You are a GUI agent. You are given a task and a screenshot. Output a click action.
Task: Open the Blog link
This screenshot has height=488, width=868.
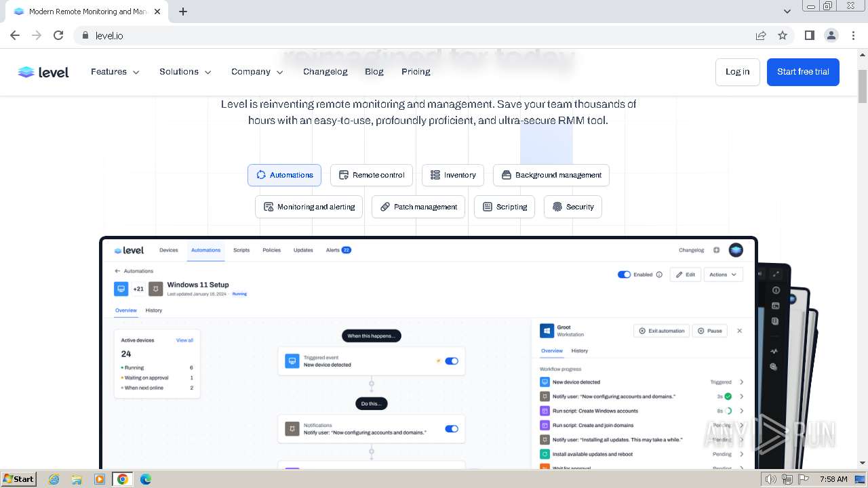click(x=374, y=72)
